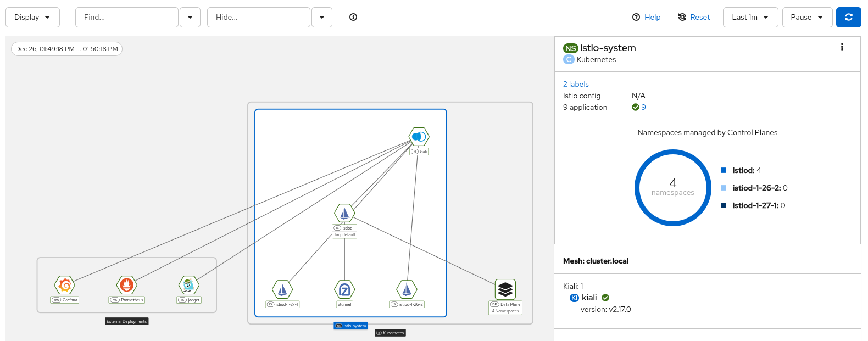Screen dimensions: 868x341
Task: Click the istiod legend color swatch
Action: [724, 170]
